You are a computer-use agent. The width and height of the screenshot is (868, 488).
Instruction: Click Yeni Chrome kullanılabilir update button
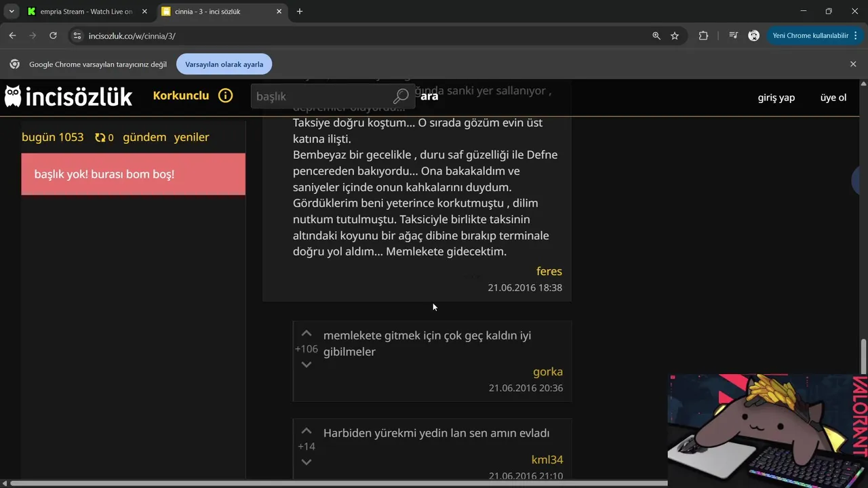pos(810,36)
